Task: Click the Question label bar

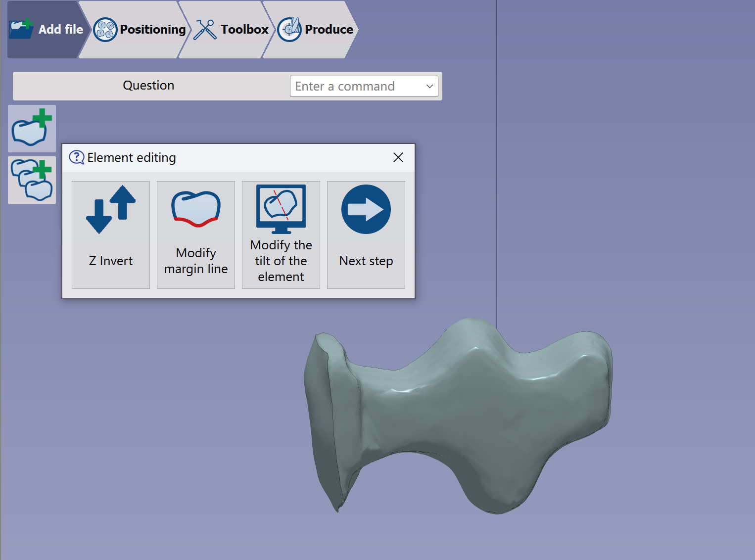Action: tap(148, 86)
